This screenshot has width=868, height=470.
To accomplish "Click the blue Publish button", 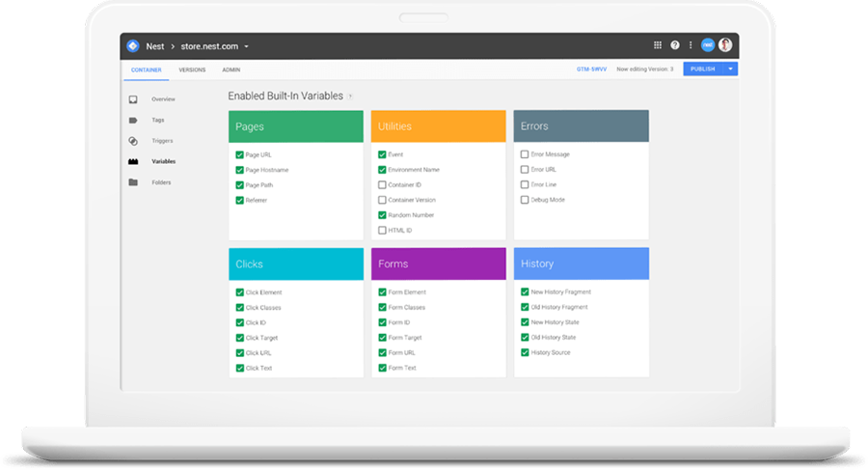I will coord(703,69).
